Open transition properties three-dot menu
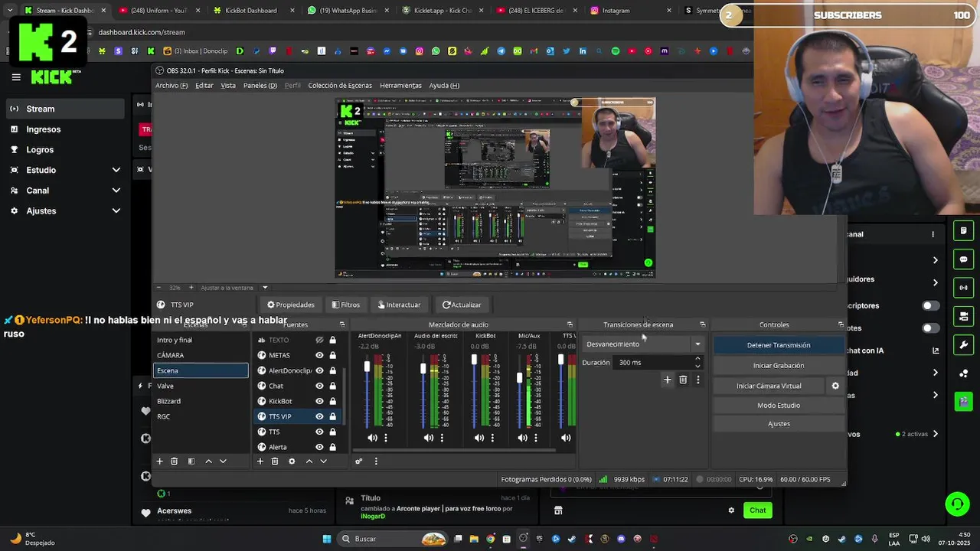This screenshot has height=551, width=980. point(697,380)
